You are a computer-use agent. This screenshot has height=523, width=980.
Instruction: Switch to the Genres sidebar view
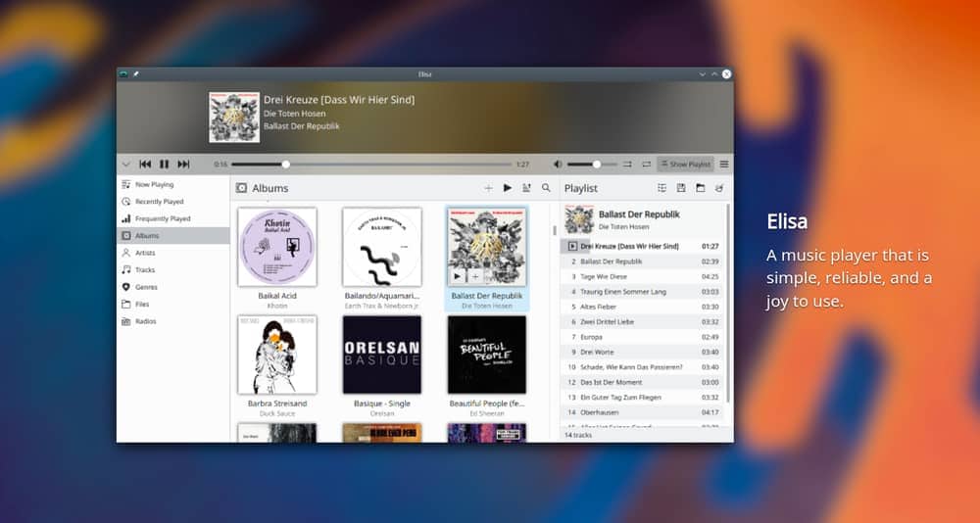[x=145, y=287]
